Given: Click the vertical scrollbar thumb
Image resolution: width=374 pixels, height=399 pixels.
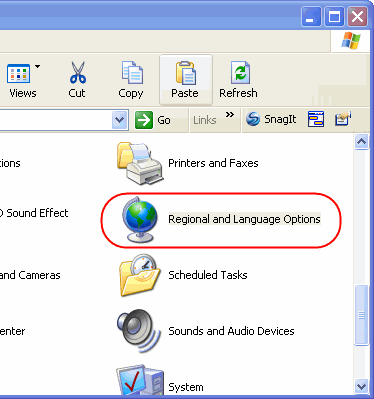Looking at the screenshot, I should pyautogui.click(x=362, y=315).
